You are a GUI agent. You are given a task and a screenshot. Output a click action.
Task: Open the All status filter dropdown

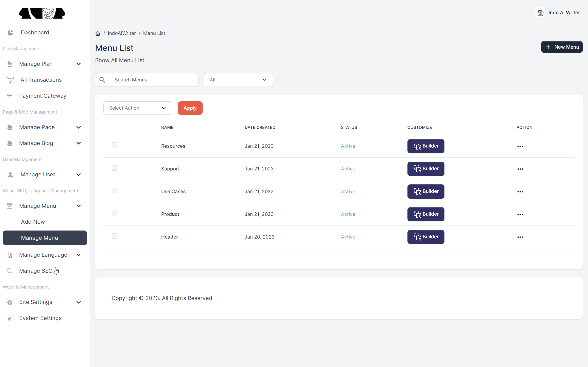click(238, 80)
